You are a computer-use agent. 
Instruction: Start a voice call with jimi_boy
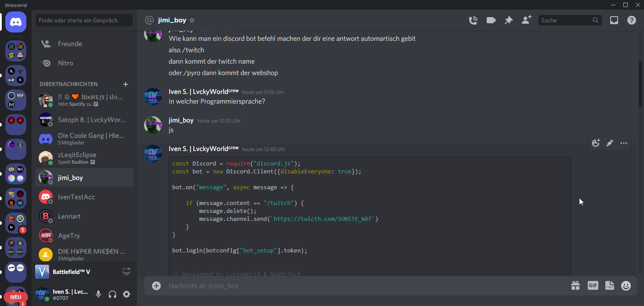[x=473, y=20]
